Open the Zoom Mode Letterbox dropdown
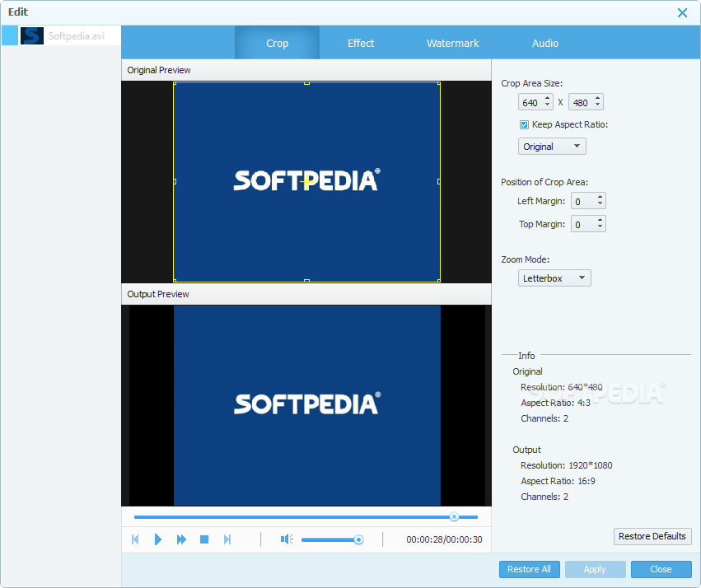Screen dimensions: 701x588 pos(554,278)
